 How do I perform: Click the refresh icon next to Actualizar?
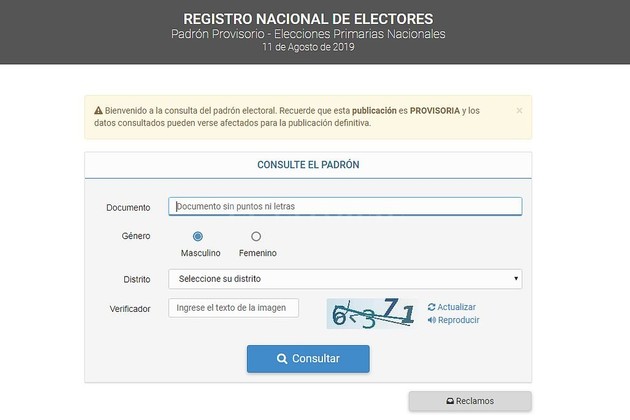[x=432, y=307]
